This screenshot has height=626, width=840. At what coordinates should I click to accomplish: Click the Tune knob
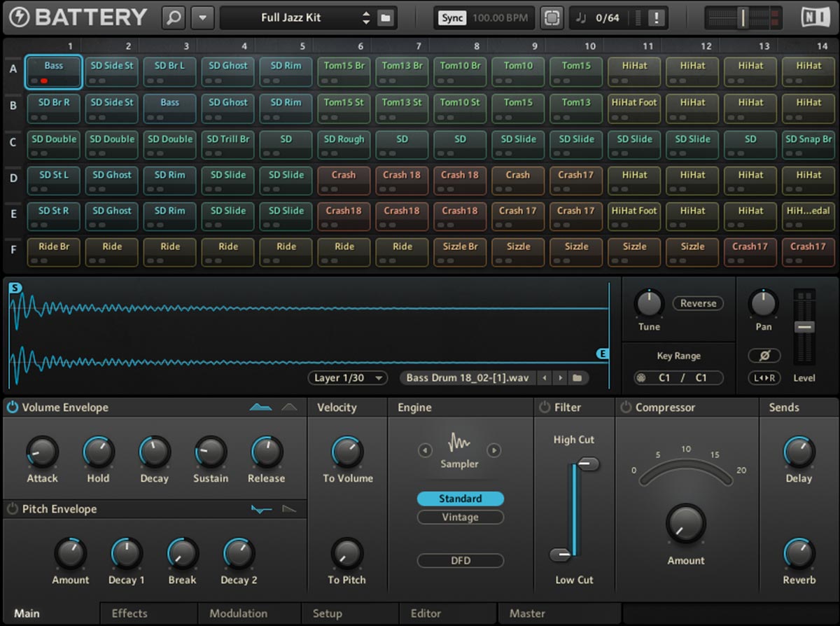649,304
